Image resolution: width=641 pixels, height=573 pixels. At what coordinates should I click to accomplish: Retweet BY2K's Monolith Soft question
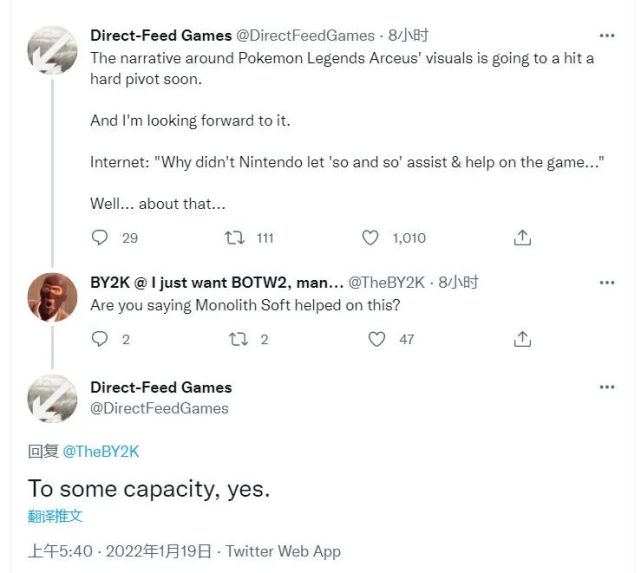tap(238, 339)
